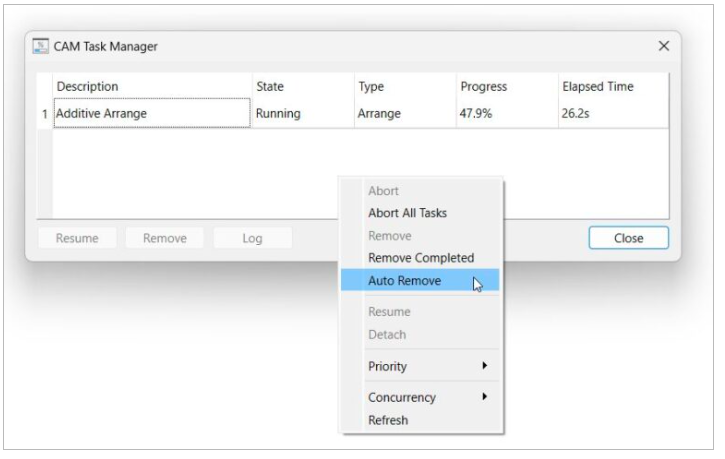This screenshot has width=725, height=459.
Task: Close the CAM Task Manager dialog with X
Action: pyautogui.click(x=664, y=46)
